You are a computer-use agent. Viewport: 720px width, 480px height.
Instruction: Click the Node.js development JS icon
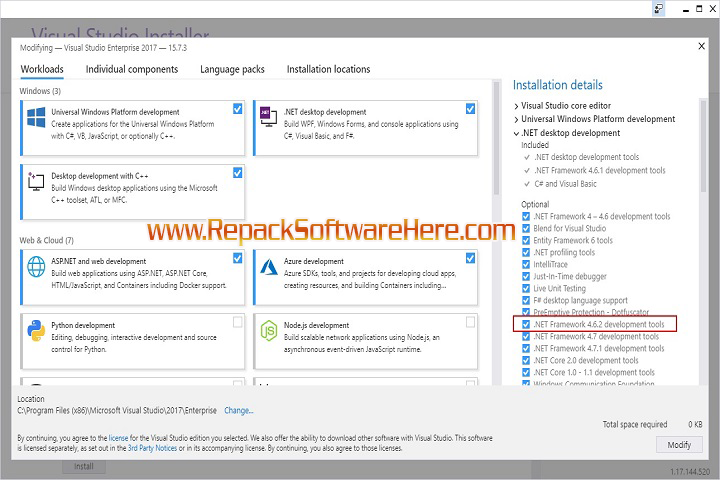point(269,331)
